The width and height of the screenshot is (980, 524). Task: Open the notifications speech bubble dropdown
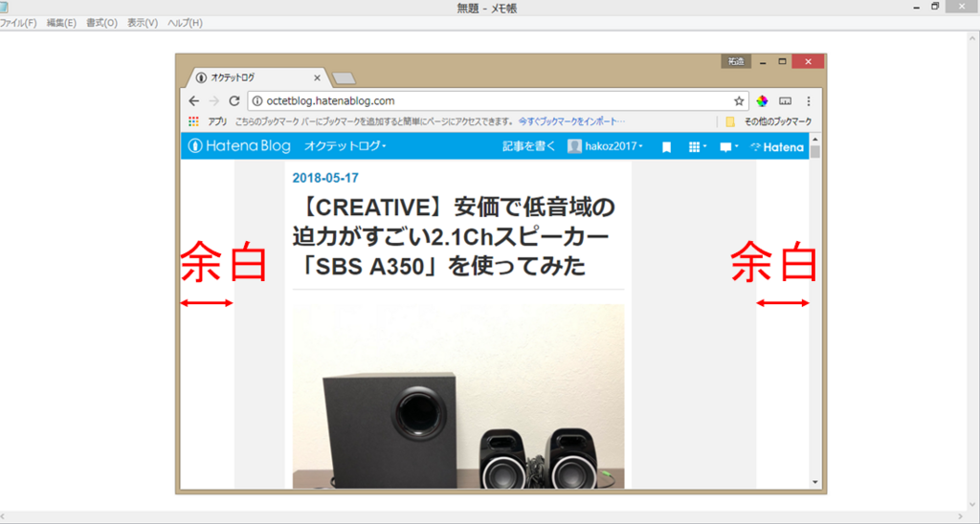coord(728,146)
